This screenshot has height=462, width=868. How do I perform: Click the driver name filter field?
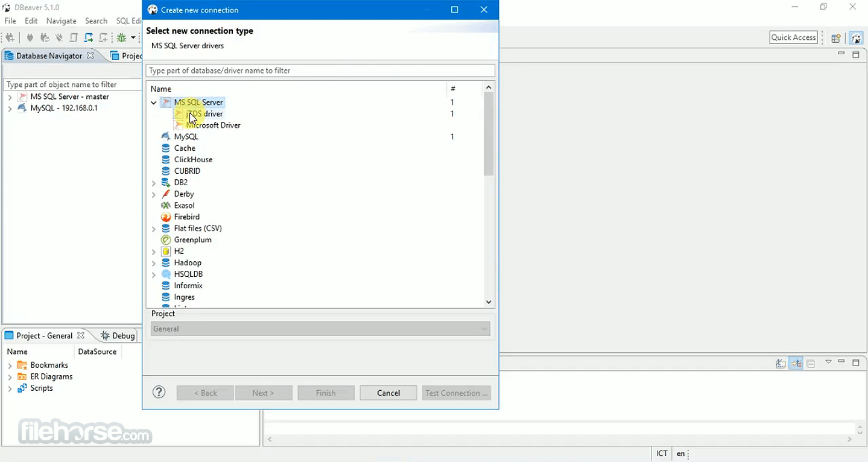click(x=320, y=71)
